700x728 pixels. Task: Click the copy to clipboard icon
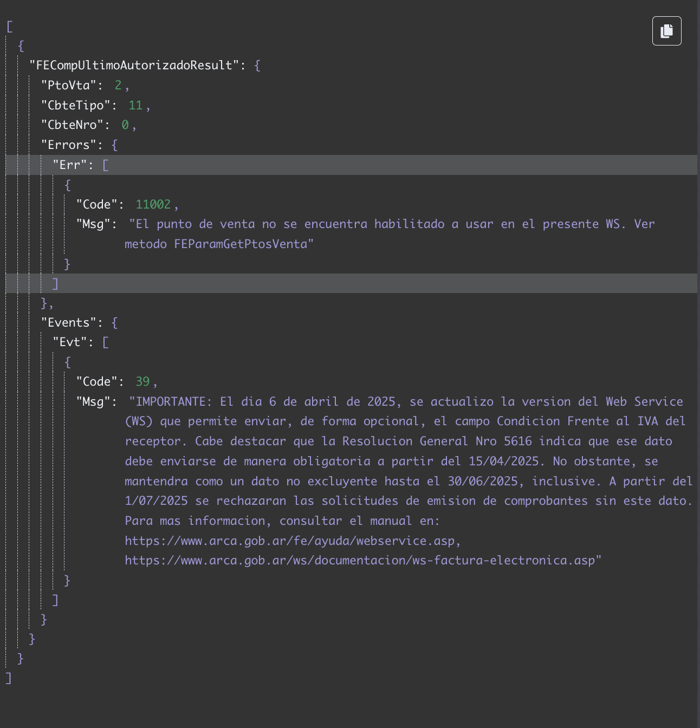coord(666,31)
